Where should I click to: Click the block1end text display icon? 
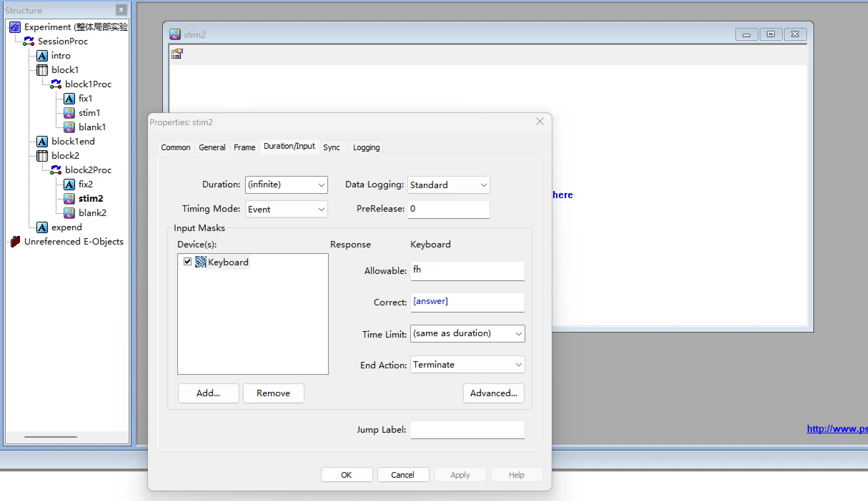coord(42,142)
